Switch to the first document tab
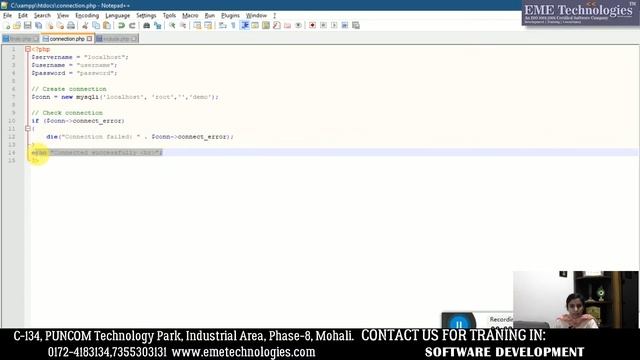 (20, 39)
